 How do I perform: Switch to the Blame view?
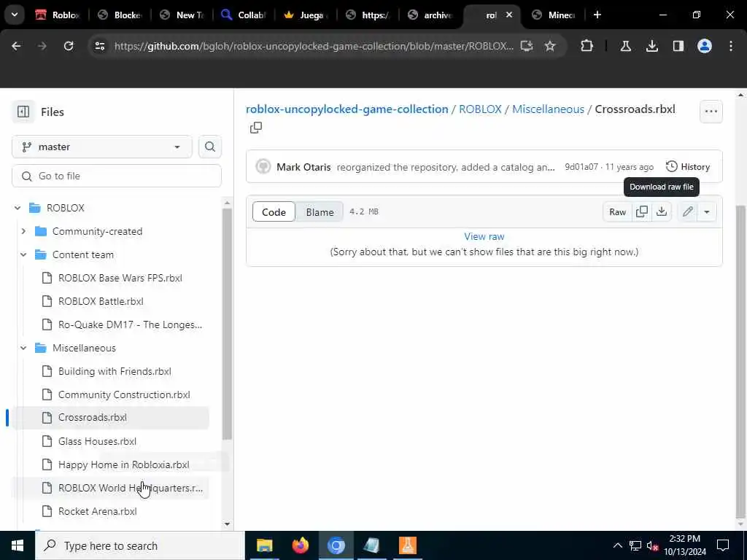tap(320, 212)
